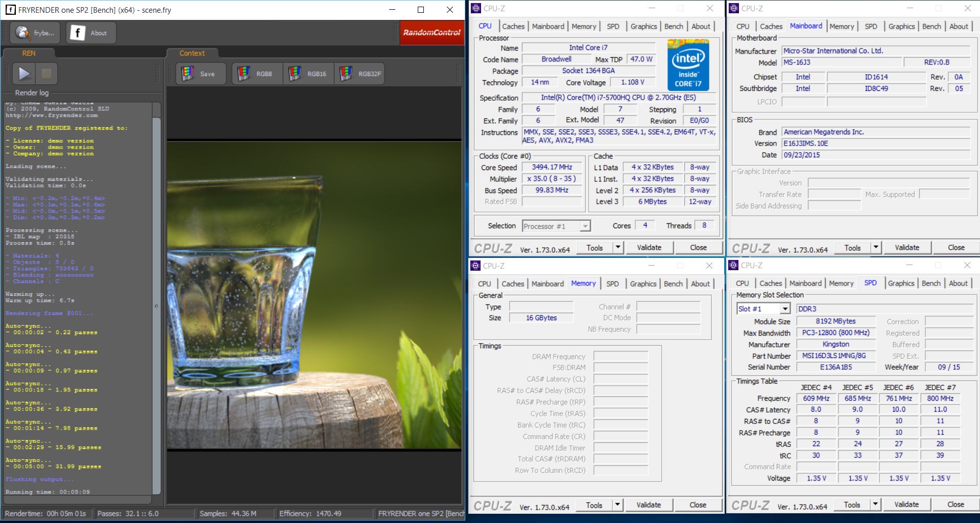The height and width of the screenshot is (523, 980).
Task: Open the About button in Fryrender toolbar
Action: coord(91,33)
